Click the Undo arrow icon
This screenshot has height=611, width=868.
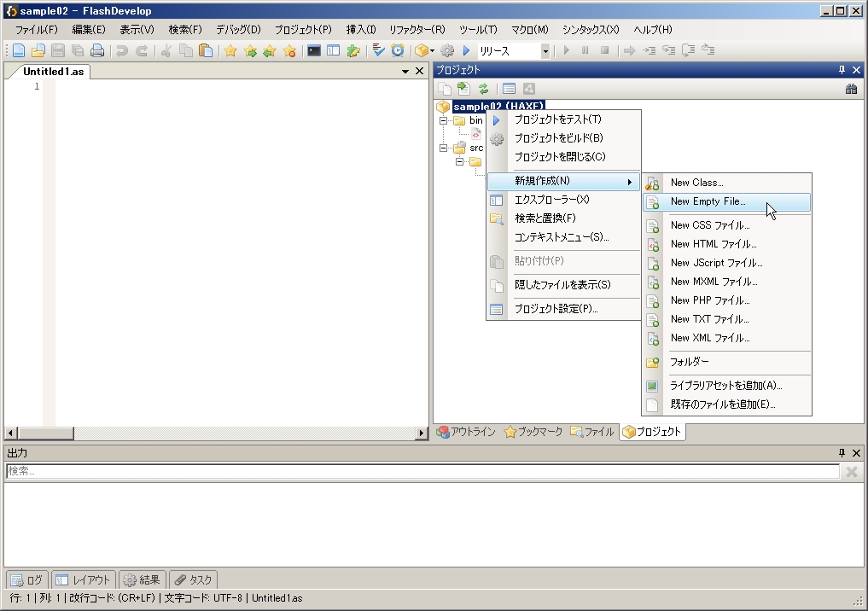[x=122, y=51]
